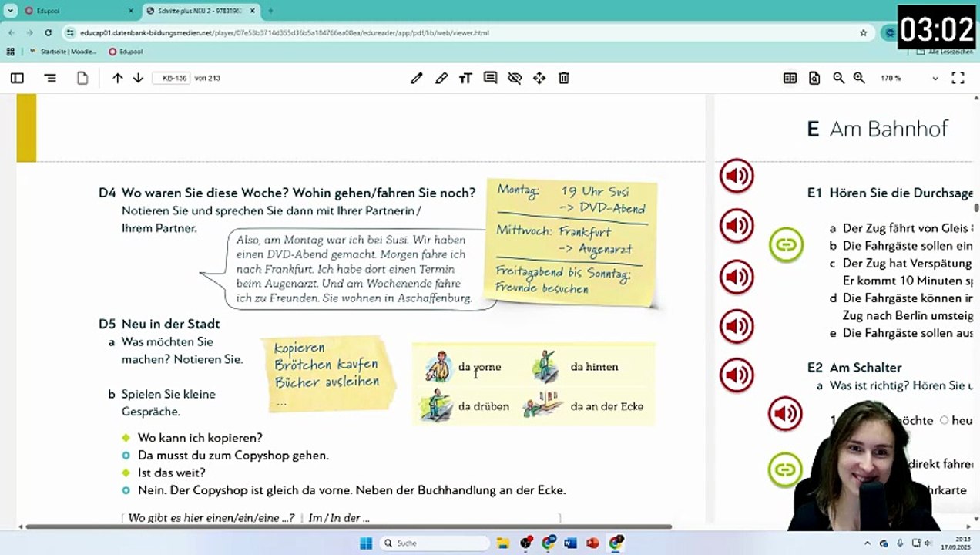The width and height of the screenshot is (980, 555).
Task: Play the fourth audio speaker icon
Action: click(737, 326)
